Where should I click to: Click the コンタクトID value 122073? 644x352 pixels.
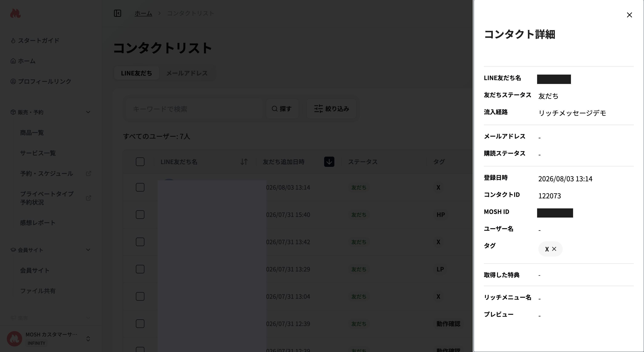tap(549, 196)
